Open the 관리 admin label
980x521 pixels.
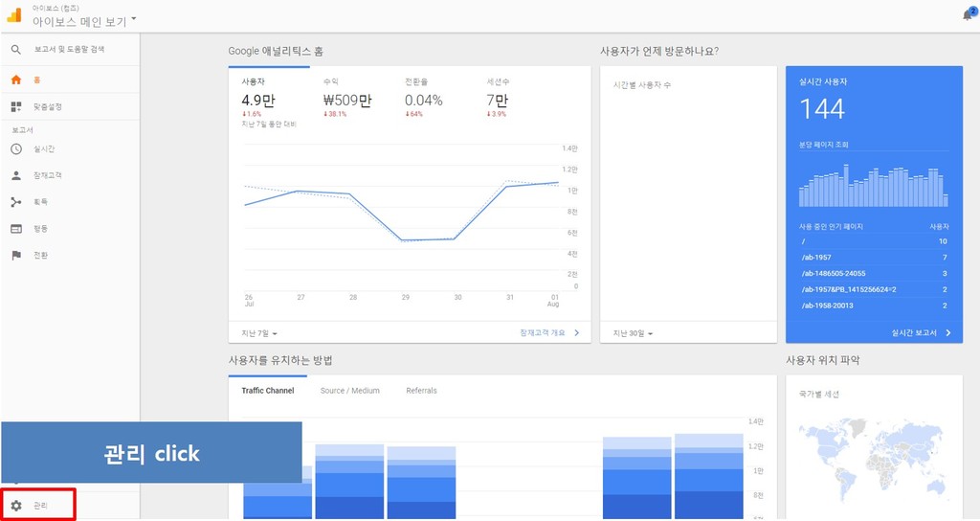40,506
